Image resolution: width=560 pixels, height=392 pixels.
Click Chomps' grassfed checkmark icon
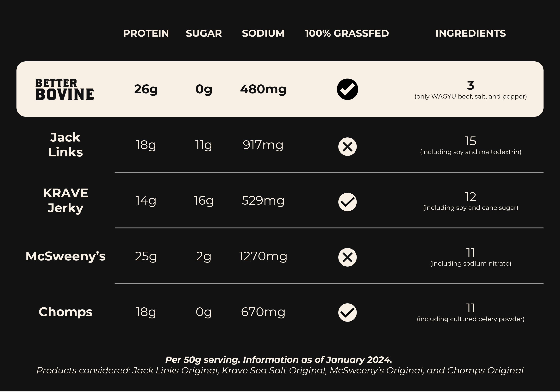tap(347, 313)
